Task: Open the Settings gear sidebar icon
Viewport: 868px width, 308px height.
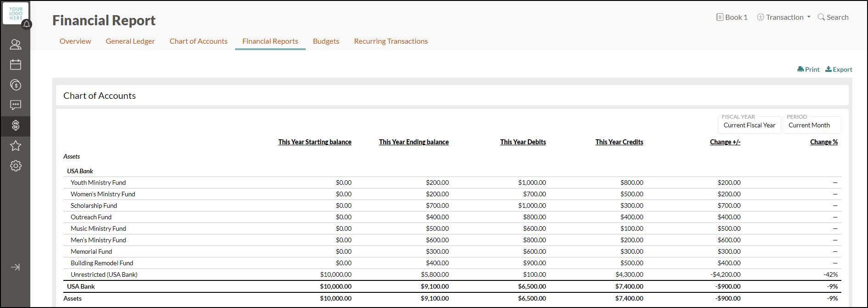Action: click(16, 166)
